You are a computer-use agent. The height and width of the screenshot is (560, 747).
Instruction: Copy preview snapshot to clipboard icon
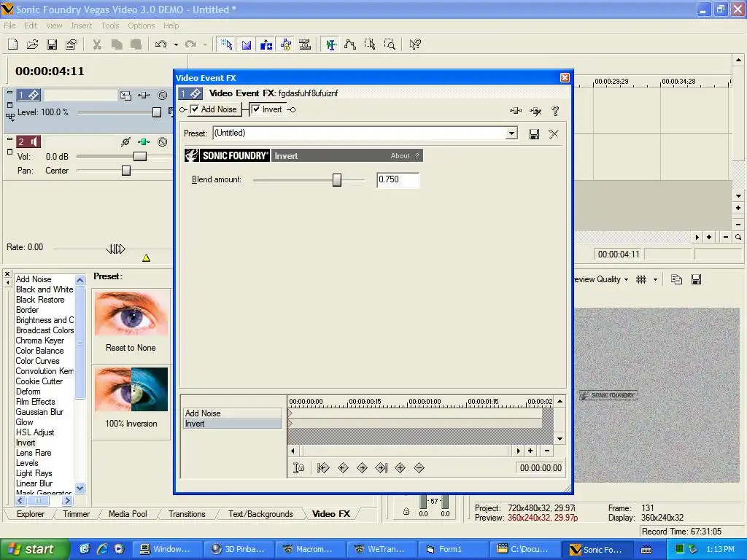(x=676, y=279)
